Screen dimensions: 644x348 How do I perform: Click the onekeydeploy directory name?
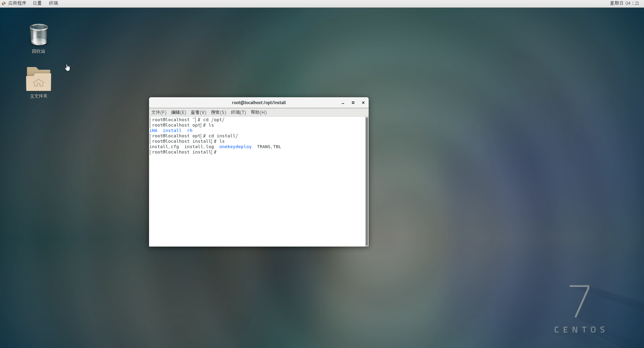[x=235, y=147]
